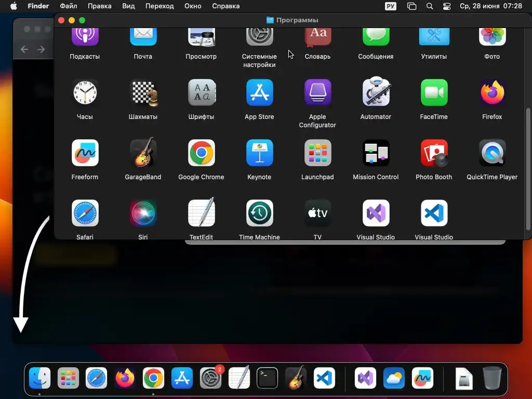Launch Terminal from the Dock
The image size is (532, 399).
(268, 378)
